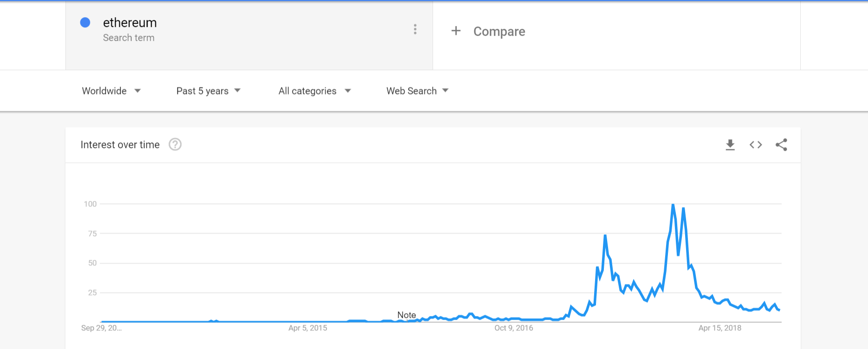Viewport: 868px width, 349px height.
Task: Download the Interest over time data
Action: (730, 145)
